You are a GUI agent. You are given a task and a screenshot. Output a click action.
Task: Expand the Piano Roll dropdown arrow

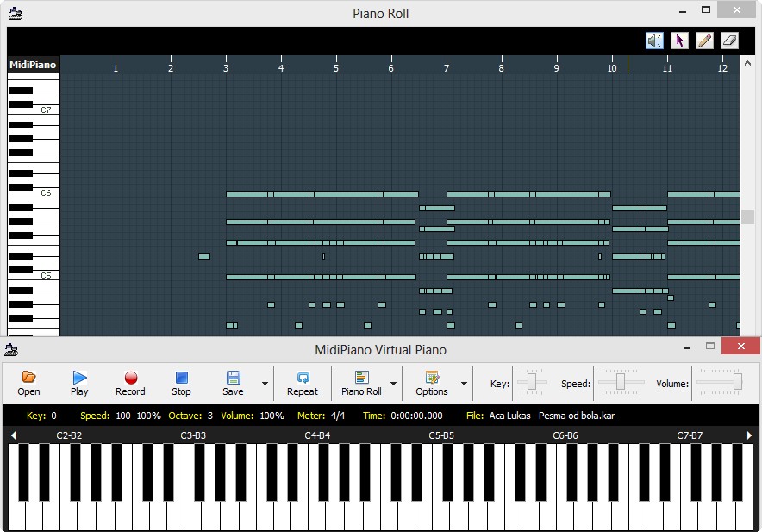click(x=393, y=384)
